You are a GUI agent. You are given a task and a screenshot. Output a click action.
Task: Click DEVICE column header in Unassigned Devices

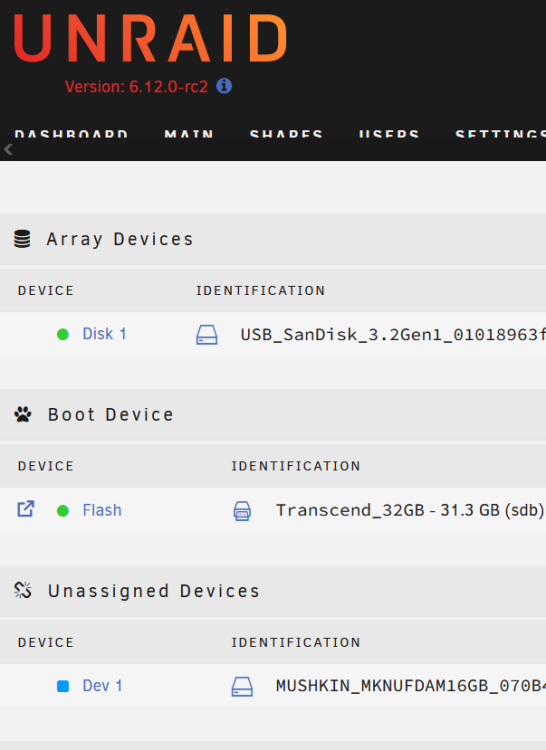(x=46, y=642)
